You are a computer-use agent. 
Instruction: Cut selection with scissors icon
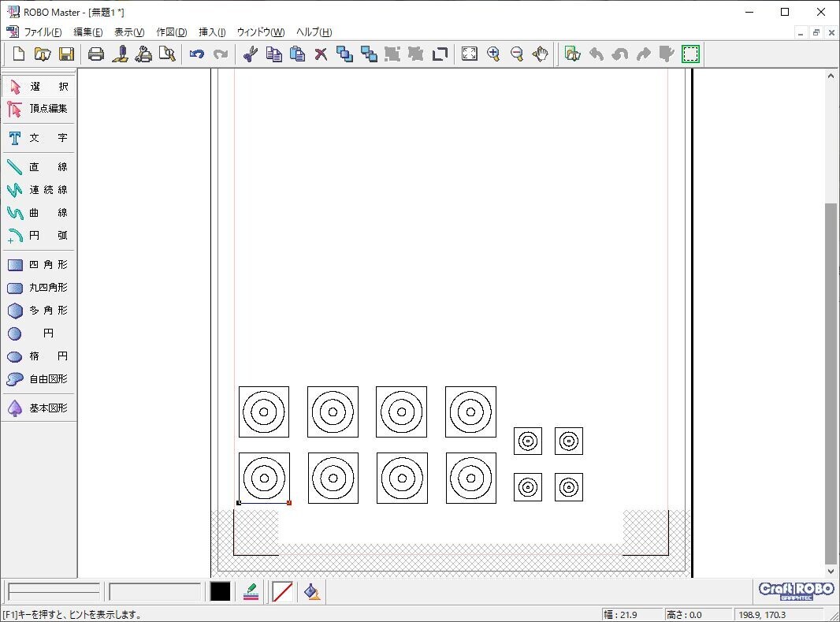tap(250, 54)
